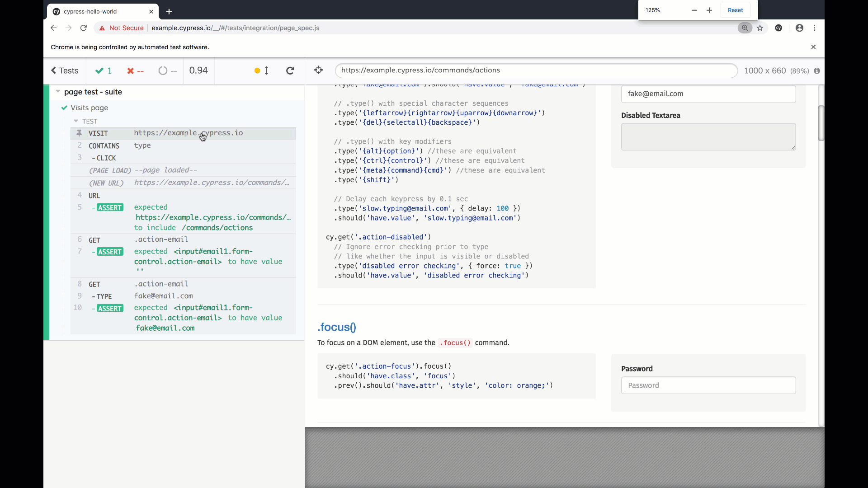The image size is (868, 488).
Task: Click the Password input field
Action: pyautogui.click(x=708, y=385)
